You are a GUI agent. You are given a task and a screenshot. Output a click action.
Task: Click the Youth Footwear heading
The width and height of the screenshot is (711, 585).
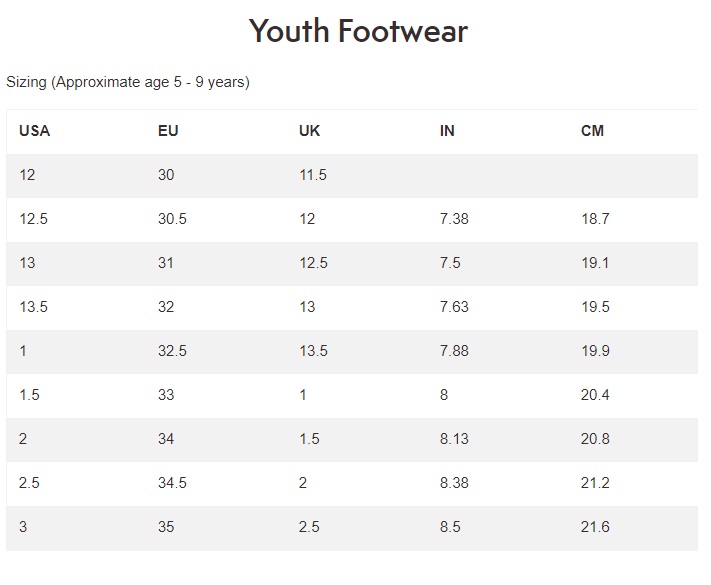click(358, 31)
